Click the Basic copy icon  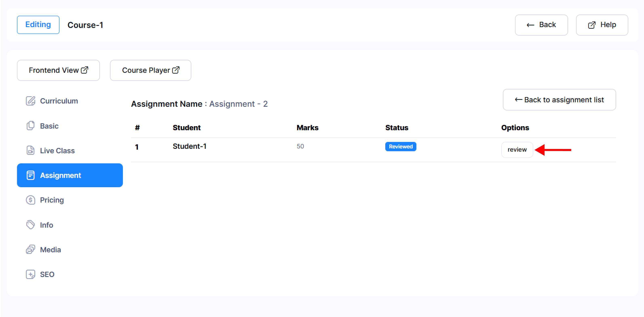tap(31, 126)
